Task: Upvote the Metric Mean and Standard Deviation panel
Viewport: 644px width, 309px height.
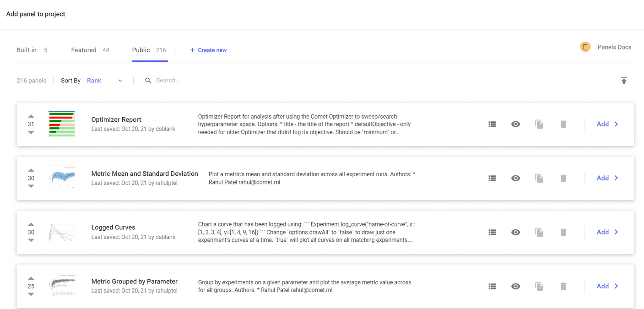Action: point(31,170)
